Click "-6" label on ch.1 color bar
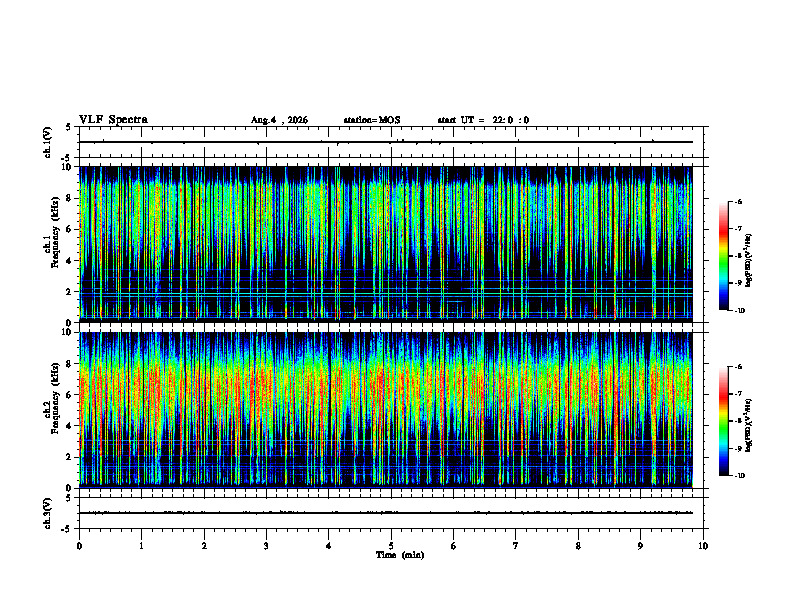792x612 pixels. (738, 202)
